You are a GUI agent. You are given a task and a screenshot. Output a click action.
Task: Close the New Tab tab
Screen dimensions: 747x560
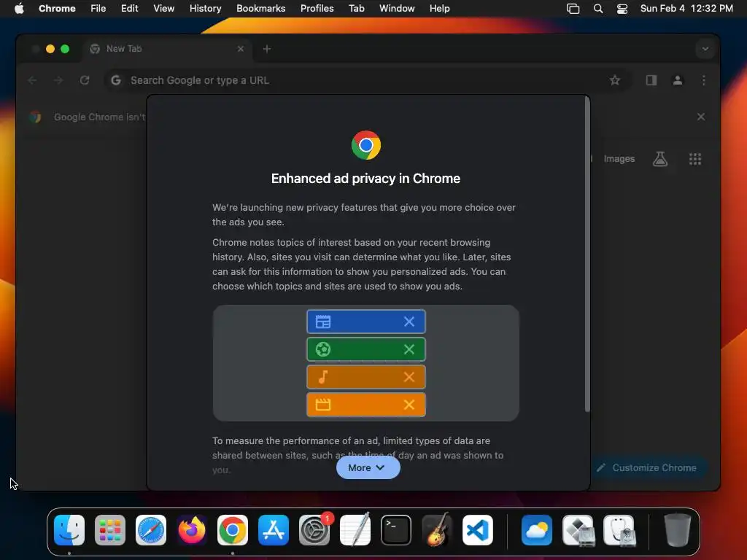(x=241, y=49)
